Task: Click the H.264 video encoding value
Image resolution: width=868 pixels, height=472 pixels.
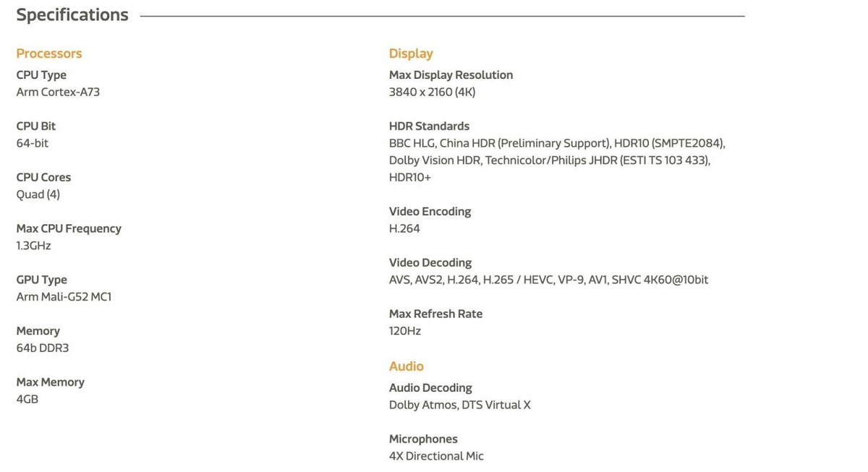Action: pyautogui.click(x=404, y=229)
